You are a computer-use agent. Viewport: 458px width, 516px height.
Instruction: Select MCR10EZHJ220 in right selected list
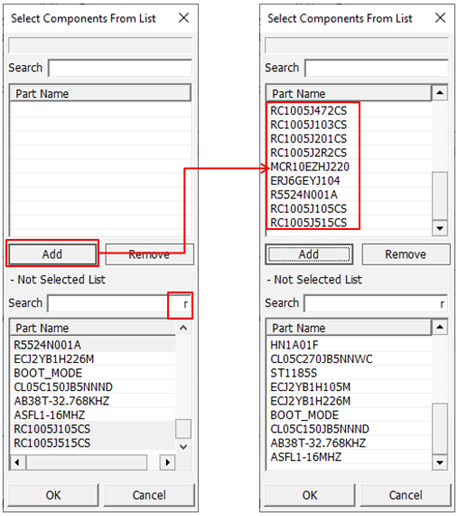(x=310, y=167)
